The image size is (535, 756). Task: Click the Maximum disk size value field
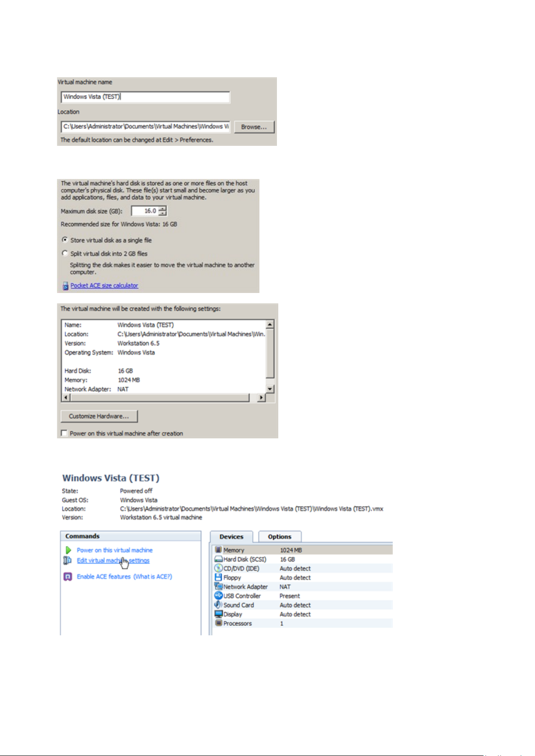coord(144,211)
